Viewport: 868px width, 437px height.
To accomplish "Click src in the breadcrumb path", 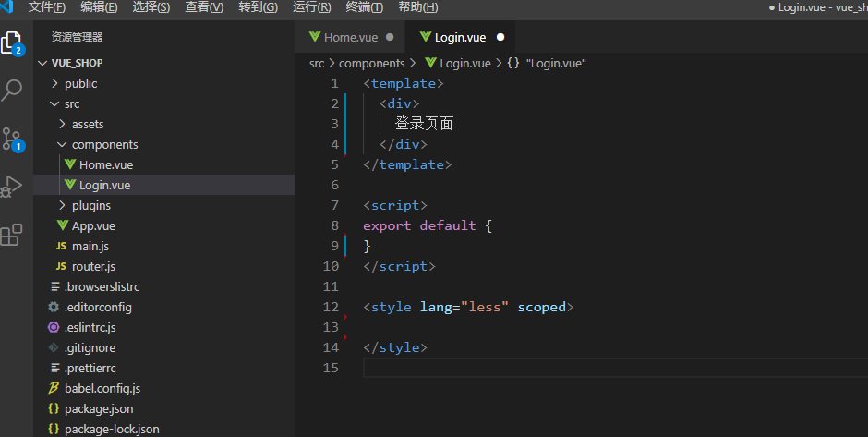I will [x=317, y=63].
